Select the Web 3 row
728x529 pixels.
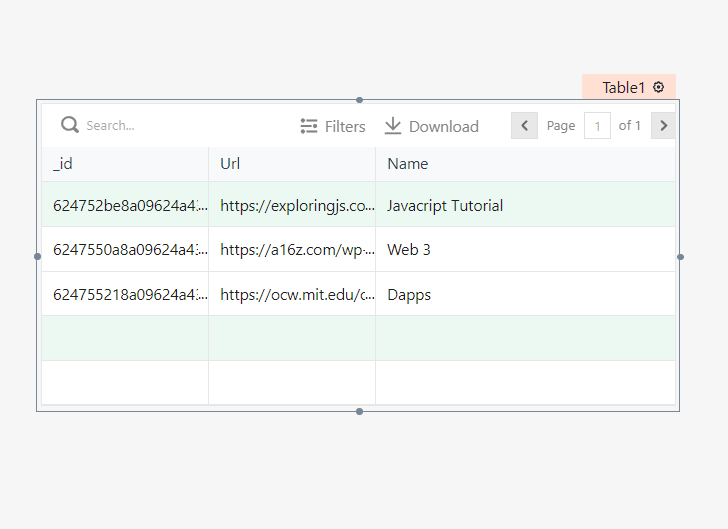pos(409,250)
